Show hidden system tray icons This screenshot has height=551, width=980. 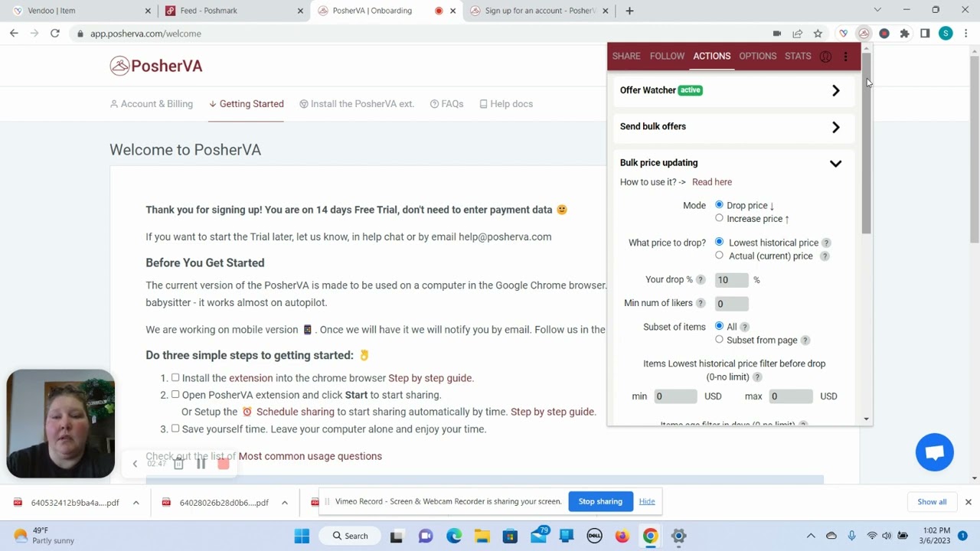coord(811,536)
